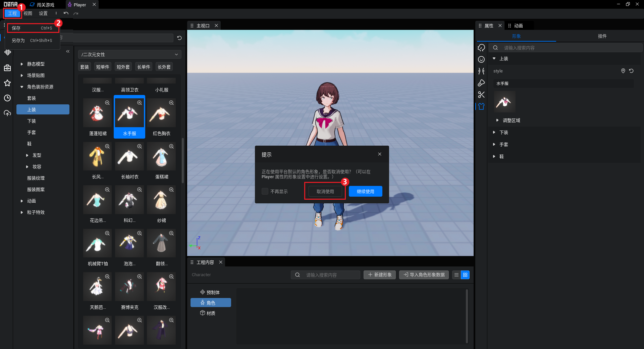Image resolution: width=644 pixels, height=349 pixels.
Task: Choose 另存为 from the menu
Action: (33, 40)
